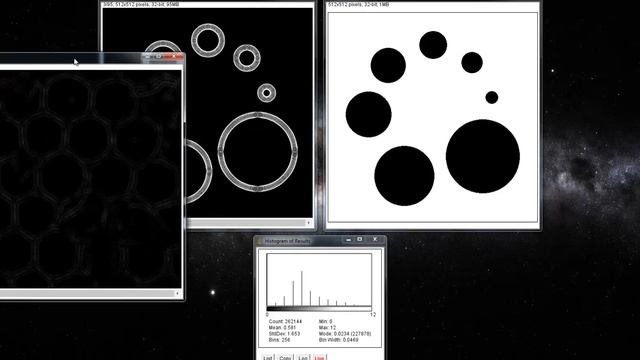Click the 'StdDev: 1.653' text
This screenshot has height=360, width=640.
284,334
